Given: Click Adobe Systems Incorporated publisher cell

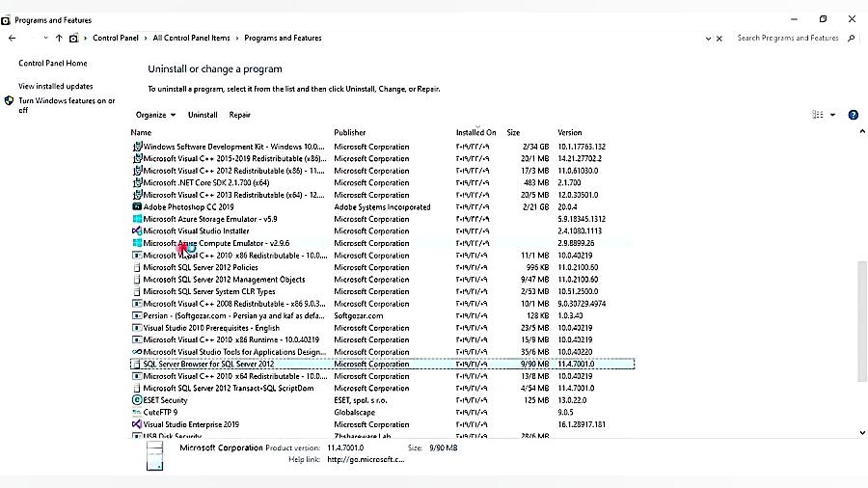Looking at the screenshot, I should click(x=382, y=207).
